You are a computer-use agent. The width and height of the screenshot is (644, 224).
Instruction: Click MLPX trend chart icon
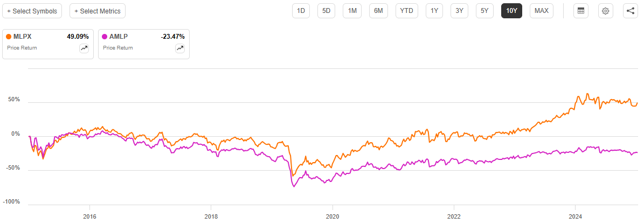[84, 48]
